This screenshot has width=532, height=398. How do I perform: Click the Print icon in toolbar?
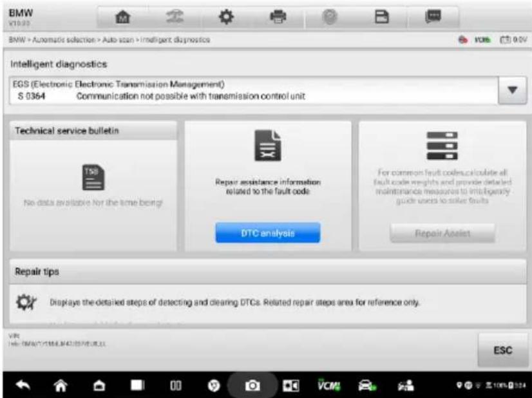click(278, 17)
